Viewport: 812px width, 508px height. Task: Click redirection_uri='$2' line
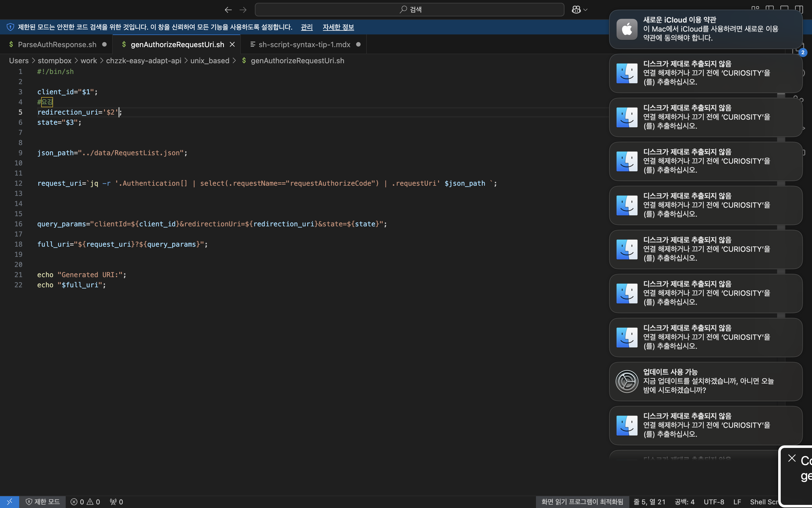coord(80,112)
